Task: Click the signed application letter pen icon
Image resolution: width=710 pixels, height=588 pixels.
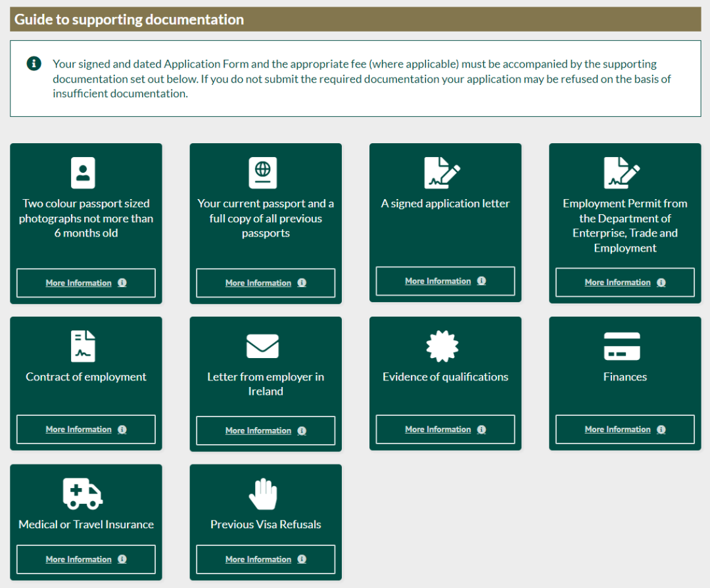Action: 442,173
